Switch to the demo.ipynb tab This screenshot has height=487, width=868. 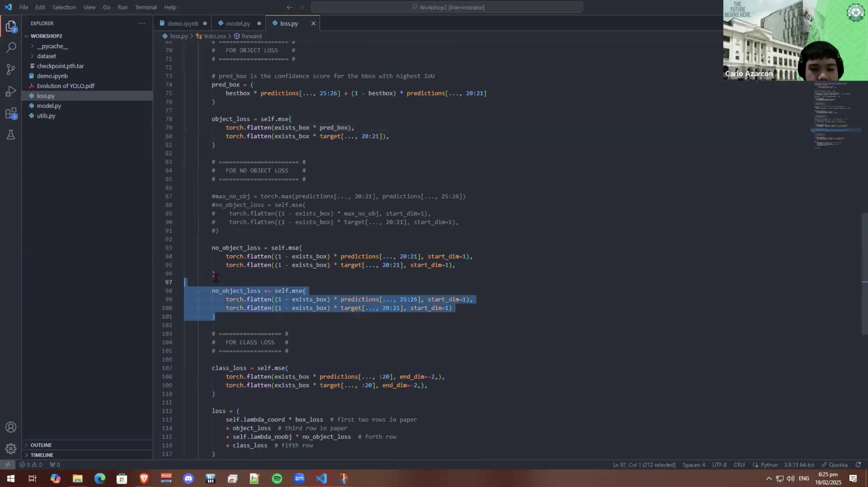pyautogui.click(x=183, y=23)
